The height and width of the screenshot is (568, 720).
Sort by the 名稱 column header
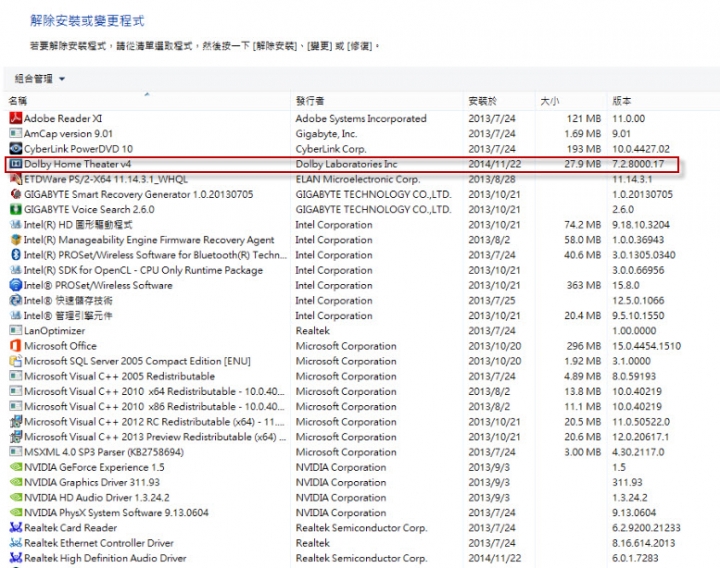coord(147,101)
